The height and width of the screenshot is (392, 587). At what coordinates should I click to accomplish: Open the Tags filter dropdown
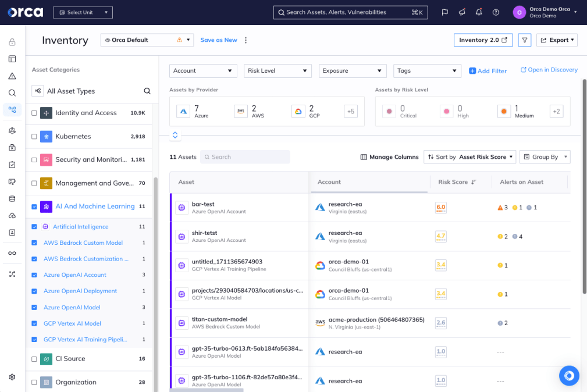(x=427, y=71)
